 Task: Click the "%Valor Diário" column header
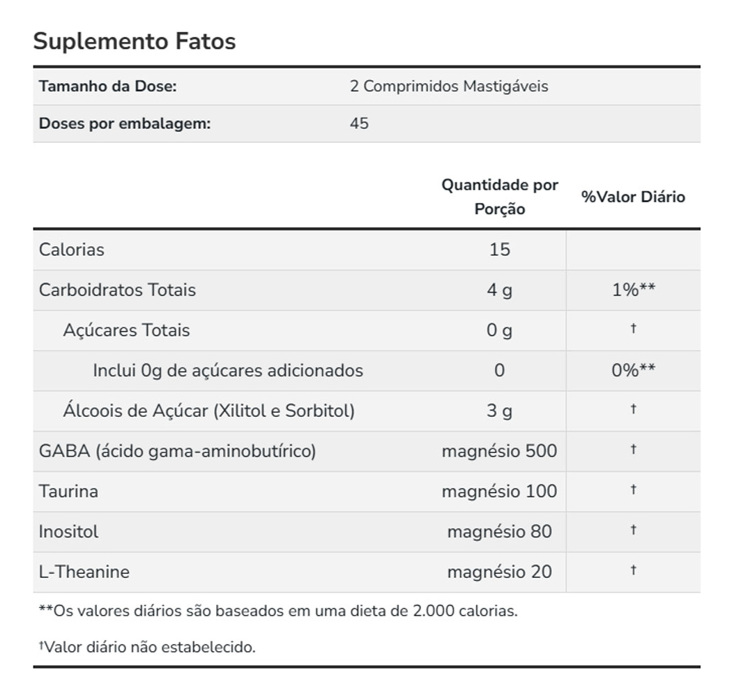click(633, 197)
